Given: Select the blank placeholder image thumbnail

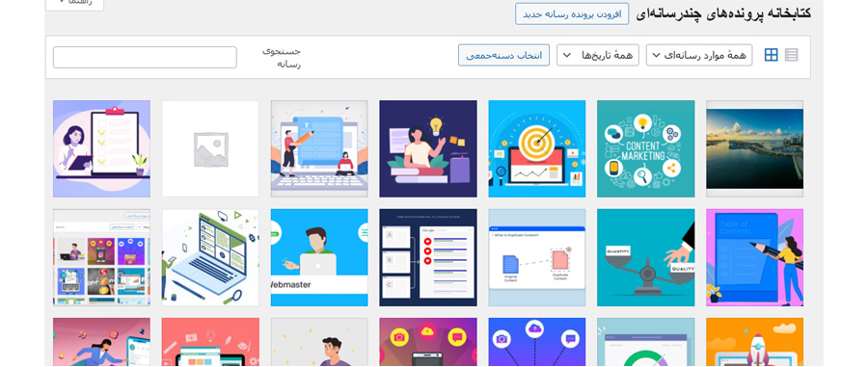Looking at the screenshot, I should tap(210, 148).
